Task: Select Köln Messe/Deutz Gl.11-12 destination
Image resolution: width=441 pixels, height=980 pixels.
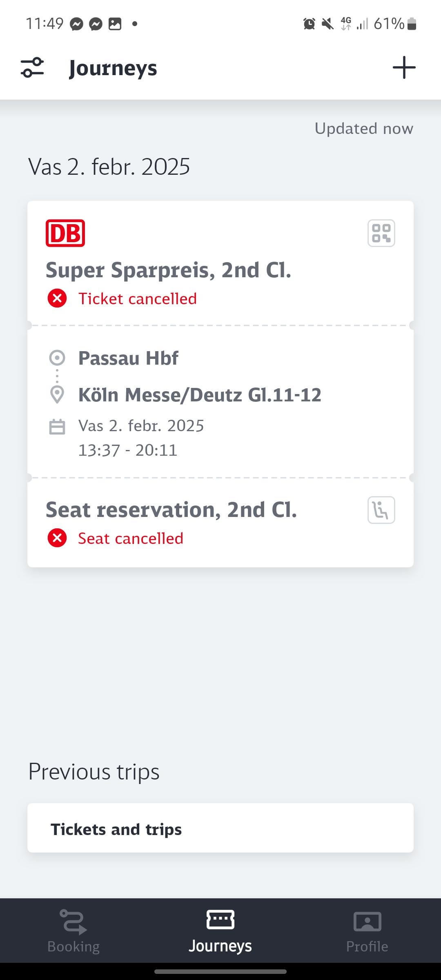Action: [x=200, y=395]
